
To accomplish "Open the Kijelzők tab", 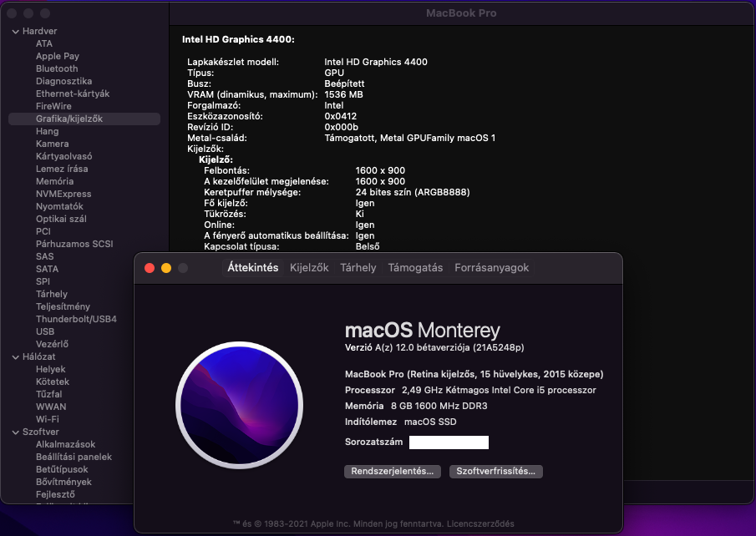I will 309,267.
